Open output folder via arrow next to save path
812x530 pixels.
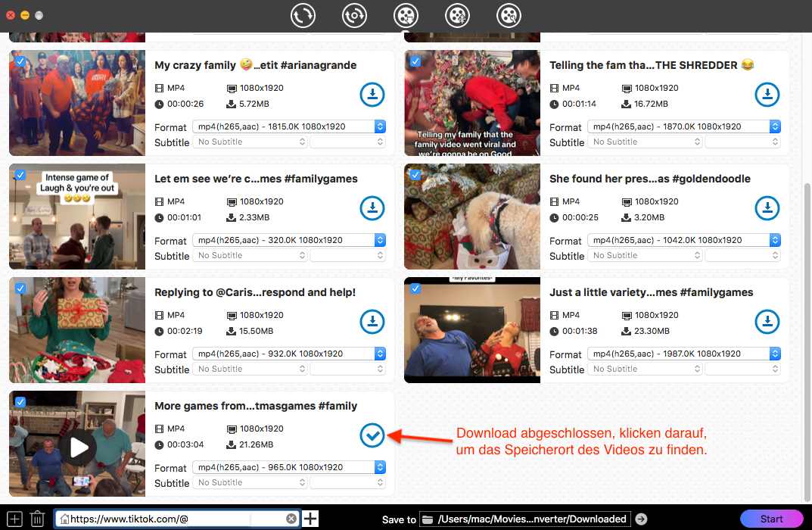point(641,519)
